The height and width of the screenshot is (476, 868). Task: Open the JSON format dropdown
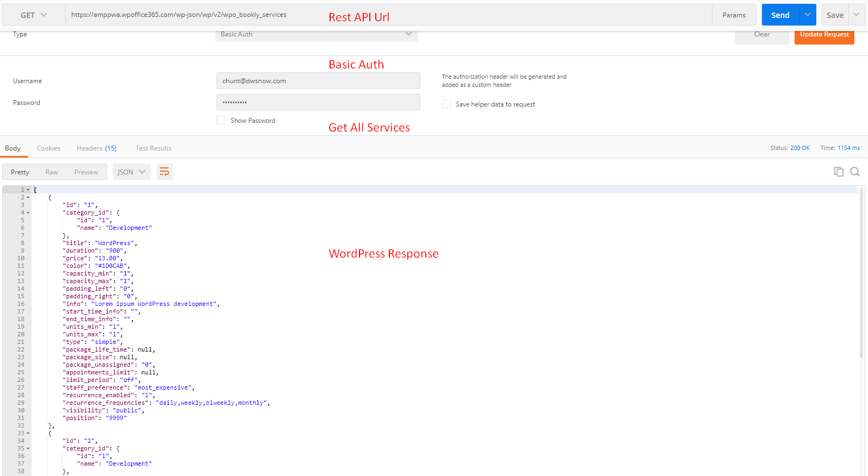[132, 172]
